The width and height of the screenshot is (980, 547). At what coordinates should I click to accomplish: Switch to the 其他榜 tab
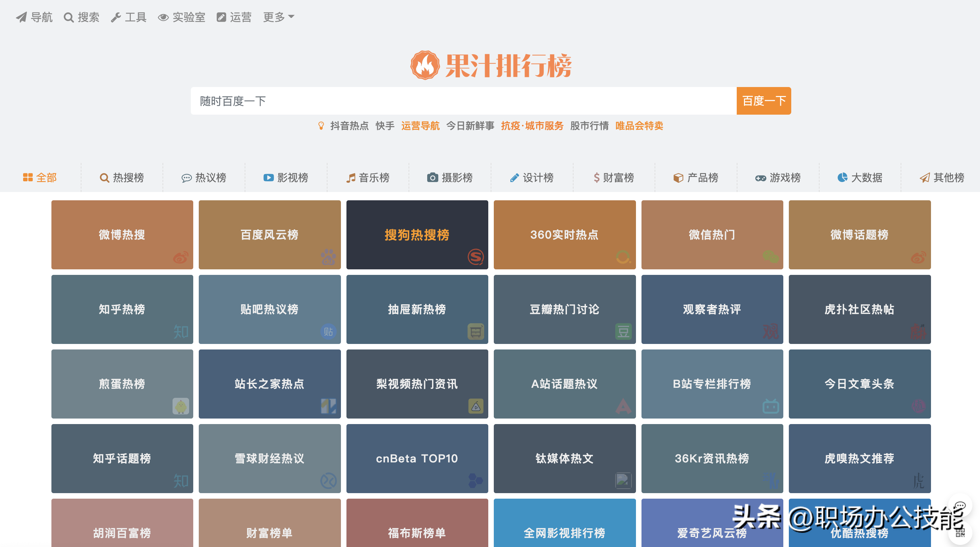click(942, 178)
